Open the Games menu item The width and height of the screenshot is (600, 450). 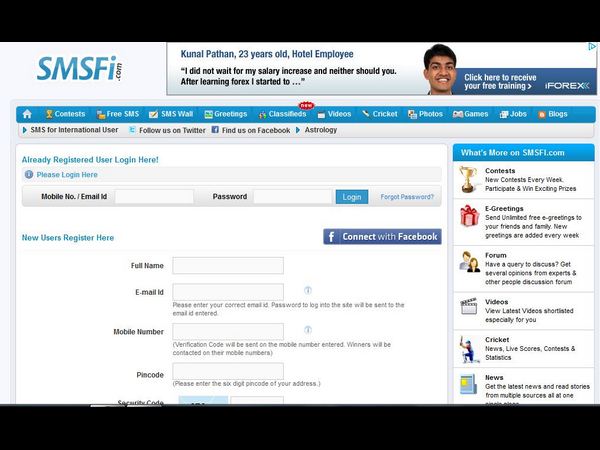point(470,114)
